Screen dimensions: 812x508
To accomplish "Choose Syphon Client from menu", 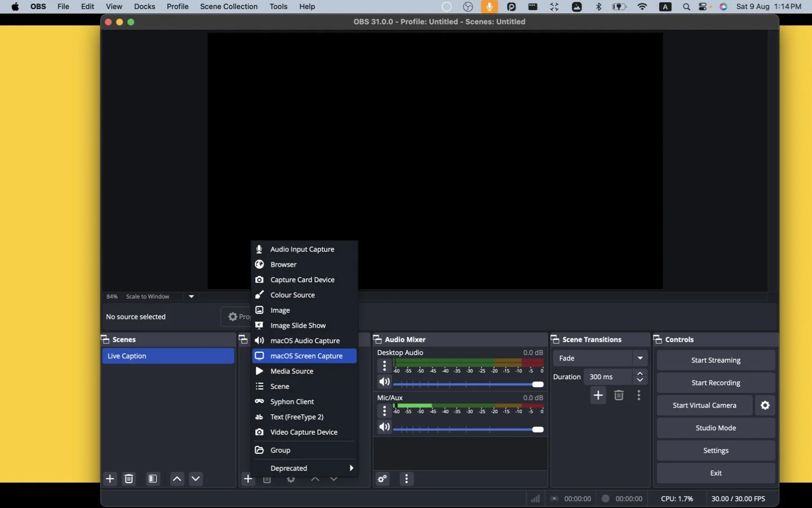I will [x=304, y=402].
